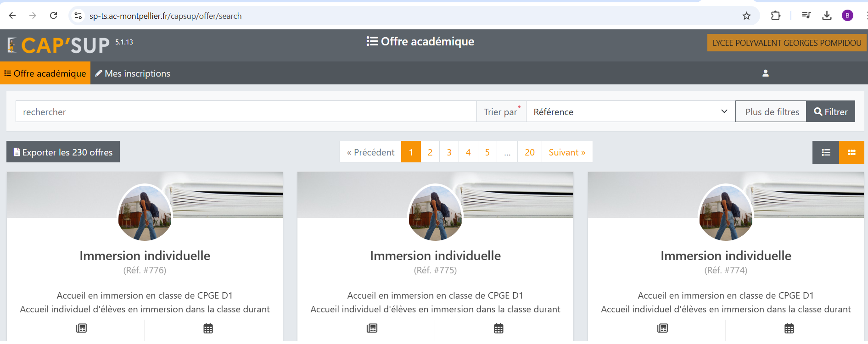
Task: Focus the rechercher search field
Action: [246, 111]
